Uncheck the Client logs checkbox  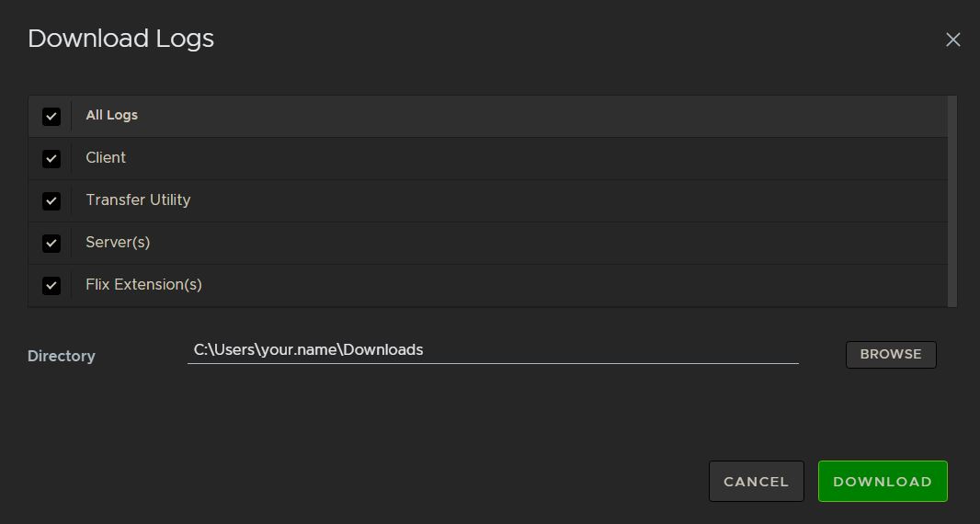coord(51,159)
